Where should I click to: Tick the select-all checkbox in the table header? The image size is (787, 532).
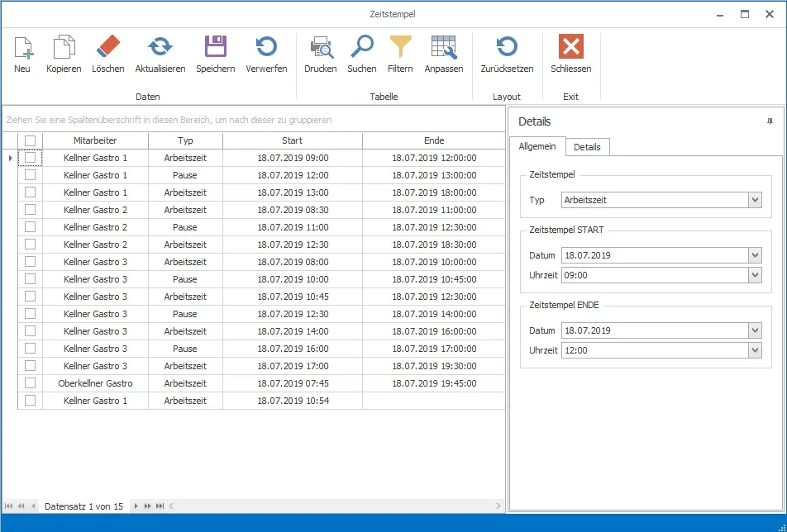[x=30, y=140]
